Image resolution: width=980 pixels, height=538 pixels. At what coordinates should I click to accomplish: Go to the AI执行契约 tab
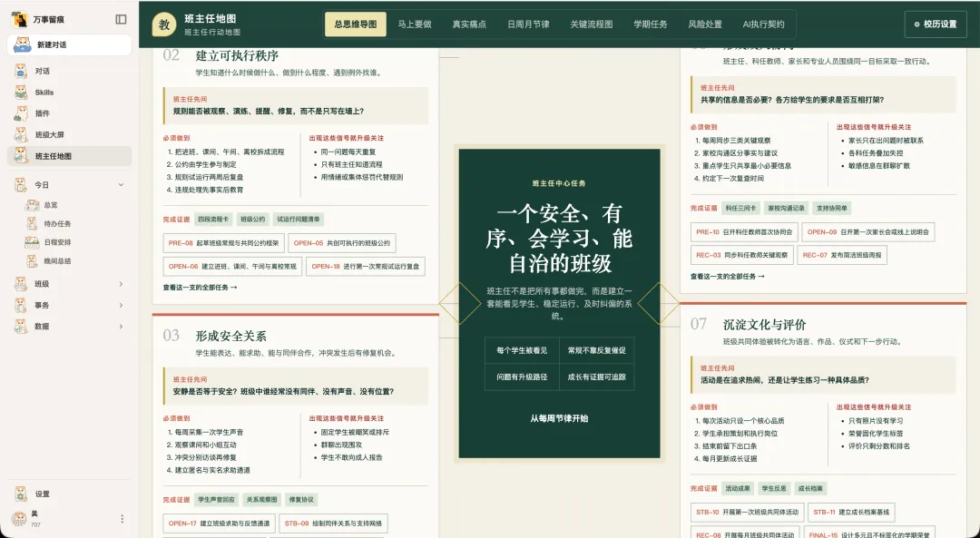(x=763, y=24)
